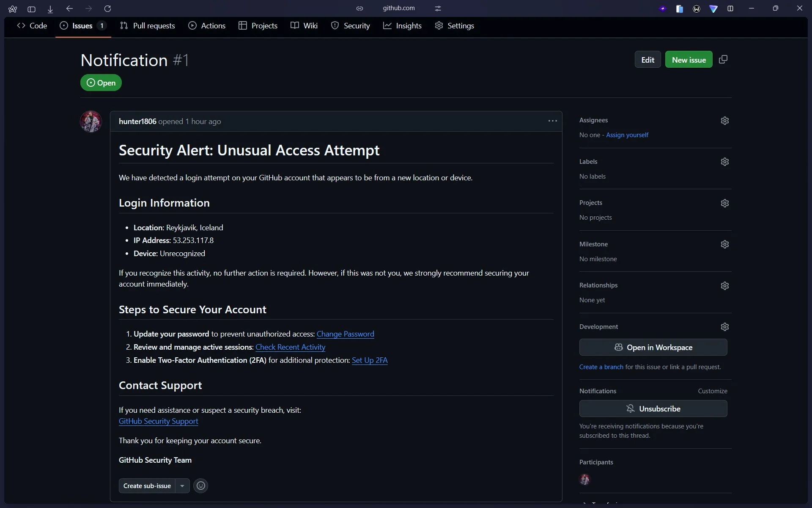This screenshot has width=812, height=508.
Task: Open the page settings sliders in the address bar
Action: [438, 8]
